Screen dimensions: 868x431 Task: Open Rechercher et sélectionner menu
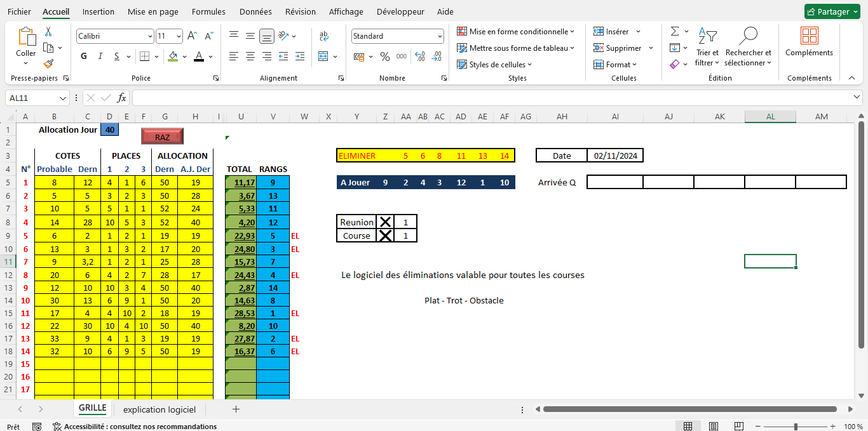pyautogui.click(x=749, y=46)
